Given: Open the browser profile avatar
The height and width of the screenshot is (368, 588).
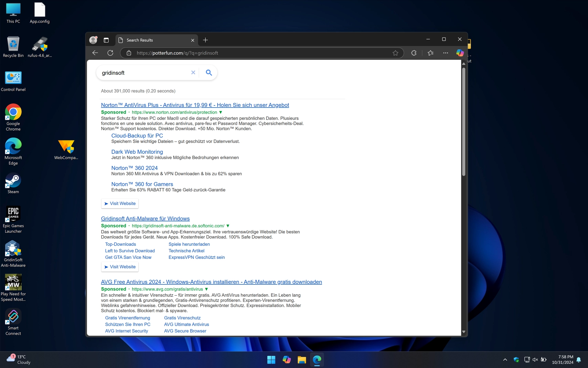Looking at the screenshot, I should [93, 40].
